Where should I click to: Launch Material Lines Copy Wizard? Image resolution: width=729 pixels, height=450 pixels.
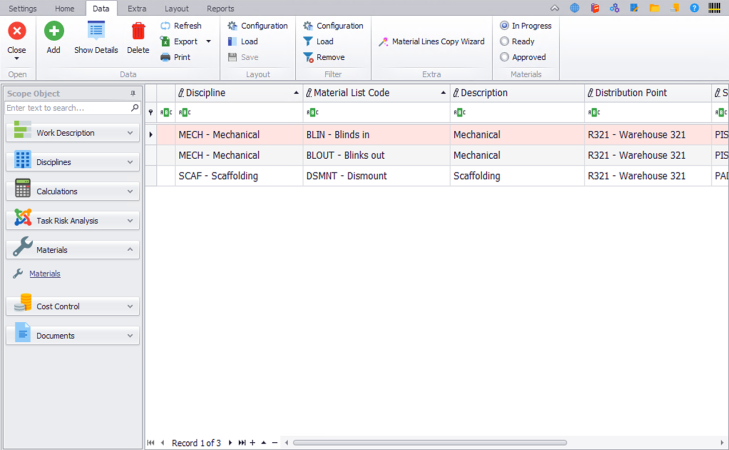(x=432, y=42)
